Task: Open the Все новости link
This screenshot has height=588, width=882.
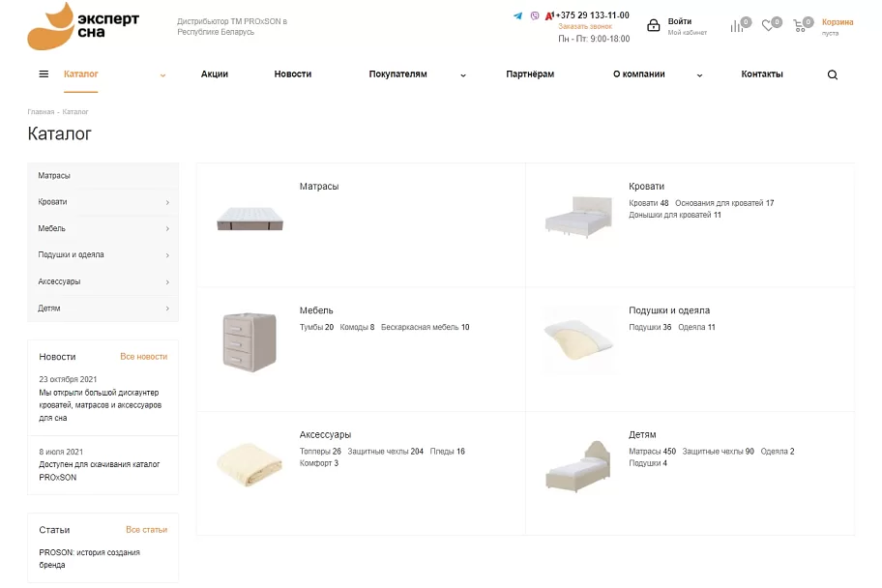Action: pyautogui.click(x=143, y=356)
